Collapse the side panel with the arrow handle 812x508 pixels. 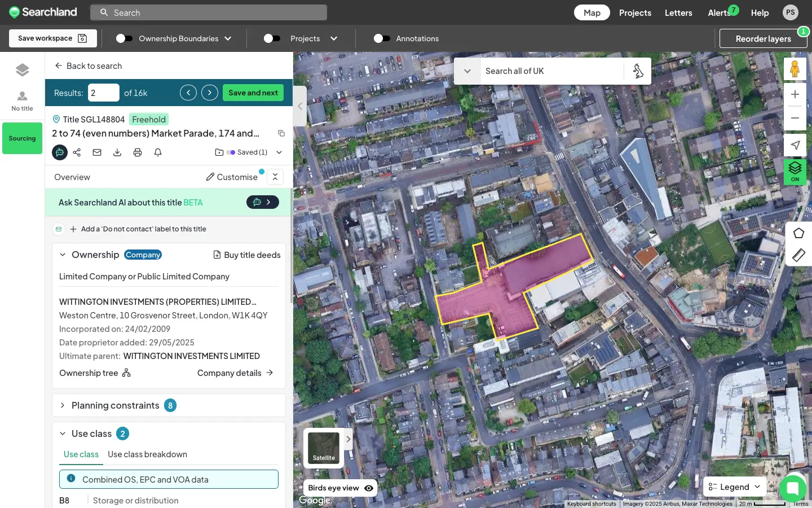pyautogui.click(x=300, y=106)
